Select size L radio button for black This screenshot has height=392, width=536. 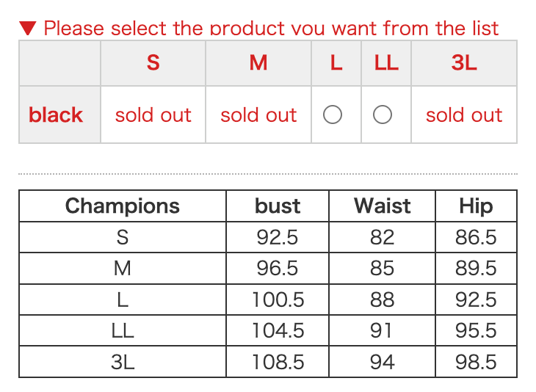click(x=333, y=115)
